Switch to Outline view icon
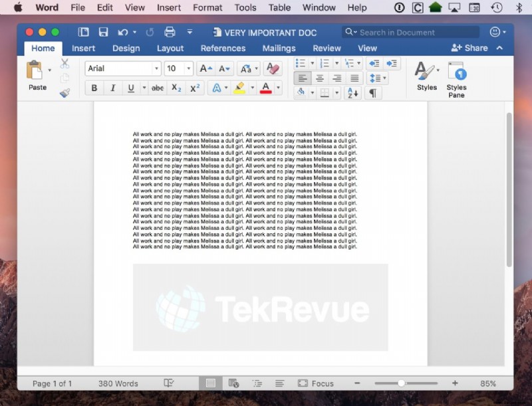Screen dimensions: 532x406 pos(257,383)
